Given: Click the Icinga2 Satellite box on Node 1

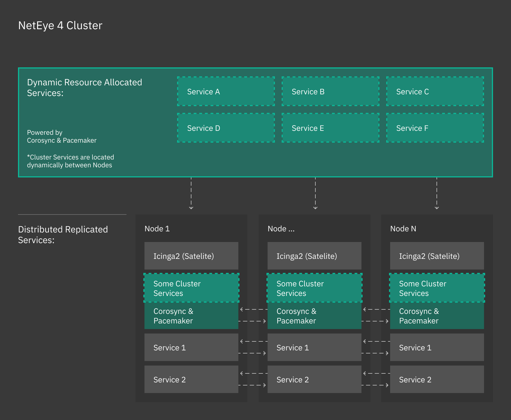Looking at the screenshot, I should 191,256.
